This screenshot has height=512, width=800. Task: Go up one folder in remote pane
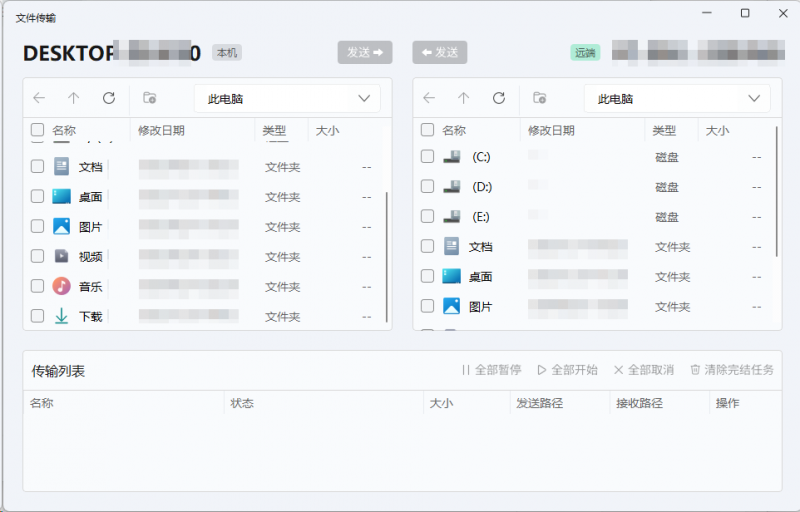coord(463,98)
